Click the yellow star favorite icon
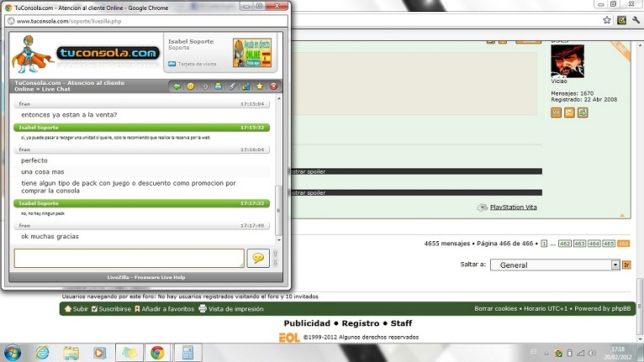 [x=260, y=87]
